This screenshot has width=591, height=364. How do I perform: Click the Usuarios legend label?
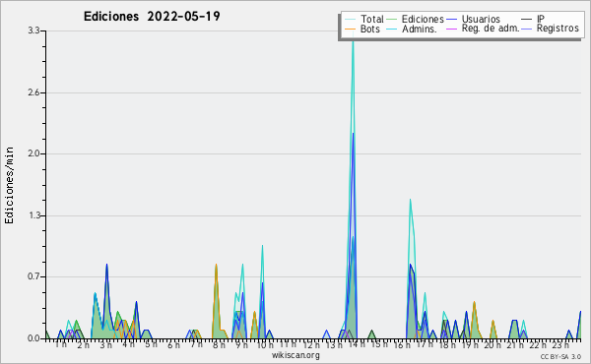481,19
